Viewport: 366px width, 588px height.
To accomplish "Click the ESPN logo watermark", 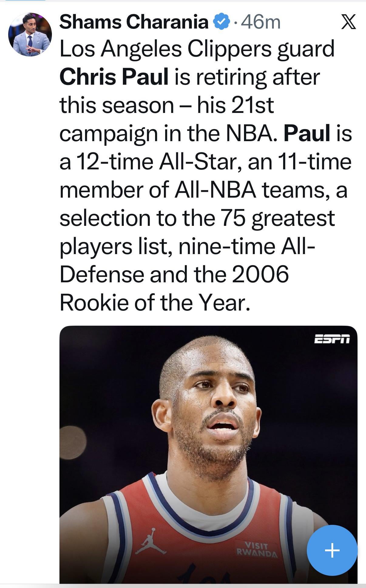I will click(332, 339).
